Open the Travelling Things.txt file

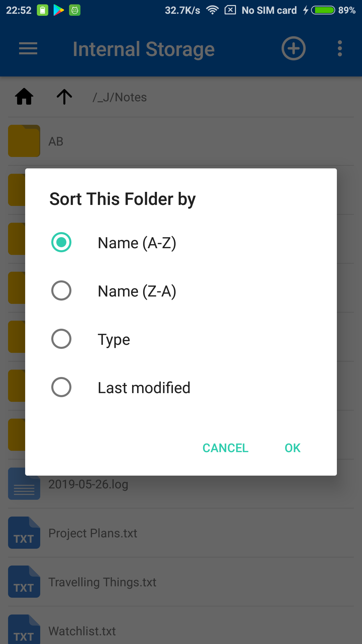tap(102, 582)
